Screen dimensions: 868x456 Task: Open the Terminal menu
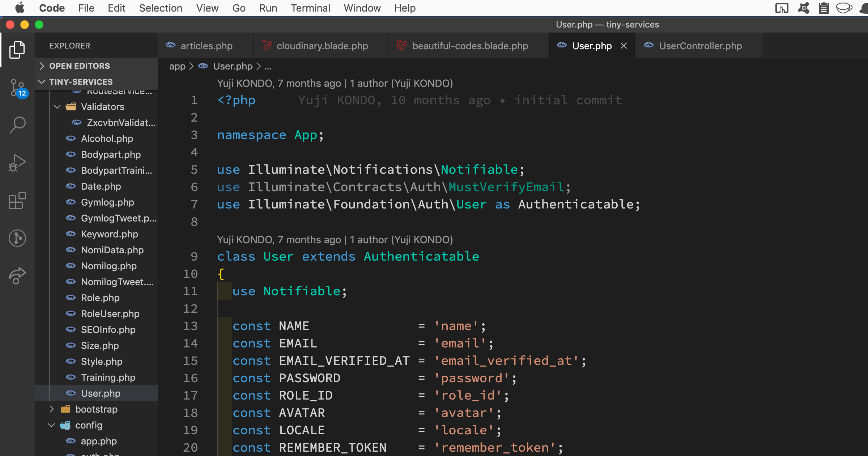pyautogui.click(x=310, y=8)
